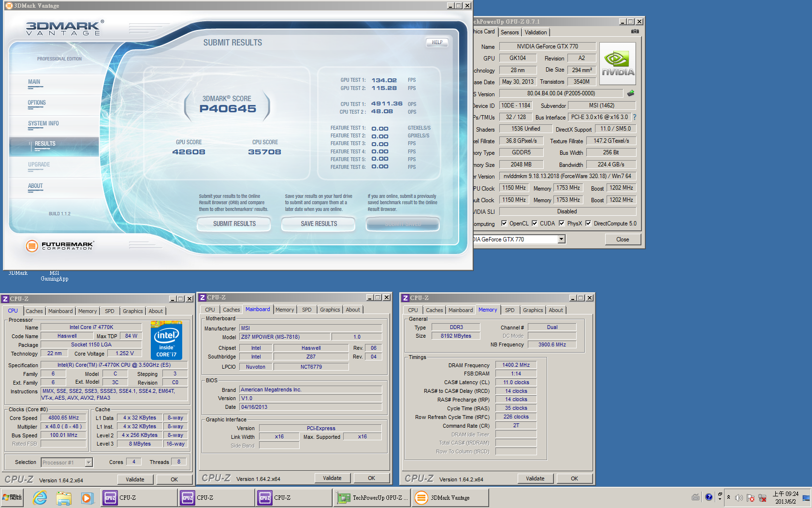Image resolution: width=812 pixels, height=508 pixels.
Task: Open the Sensors tab in GPU-Z
Action: coord(509,32)
